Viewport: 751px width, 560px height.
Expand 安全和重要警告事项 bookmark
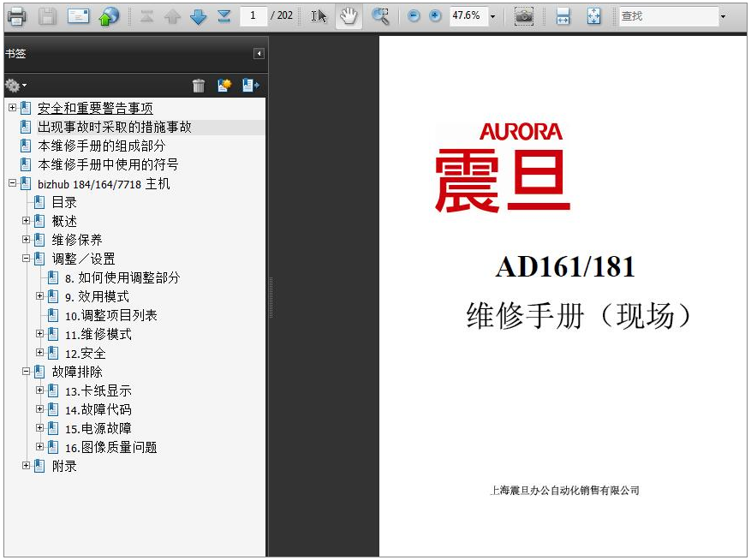[x=13, y=108]
